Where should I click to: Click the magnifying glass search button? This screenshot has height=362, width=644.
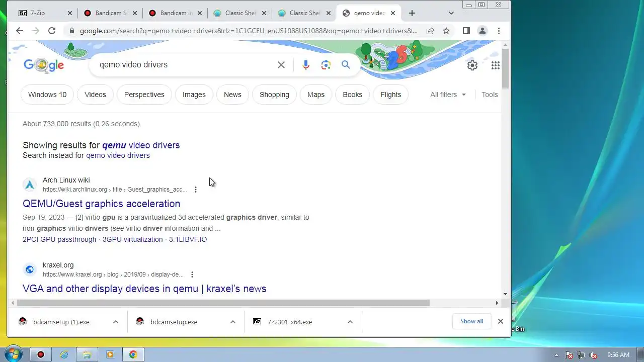coord(346,65)
